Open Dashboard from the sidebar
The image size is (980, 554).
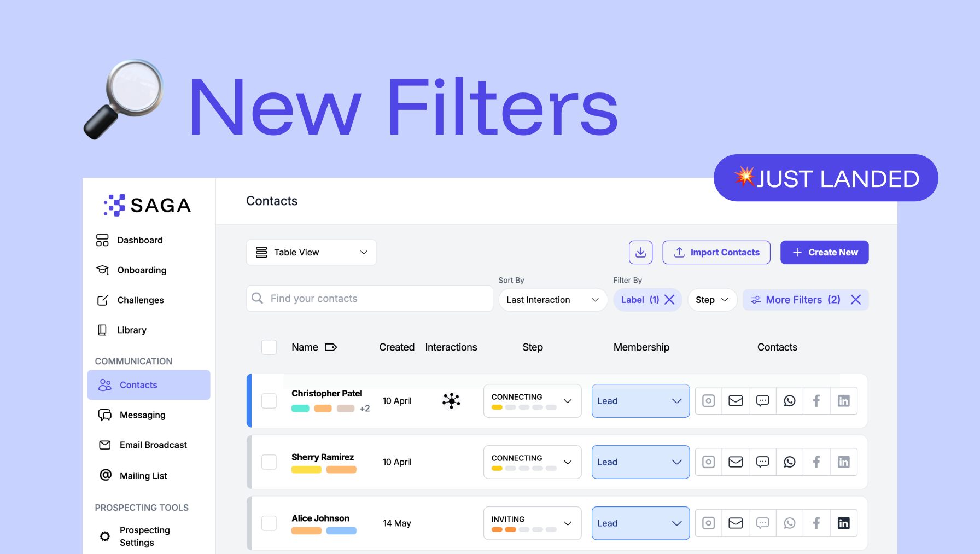click(139, 240)
